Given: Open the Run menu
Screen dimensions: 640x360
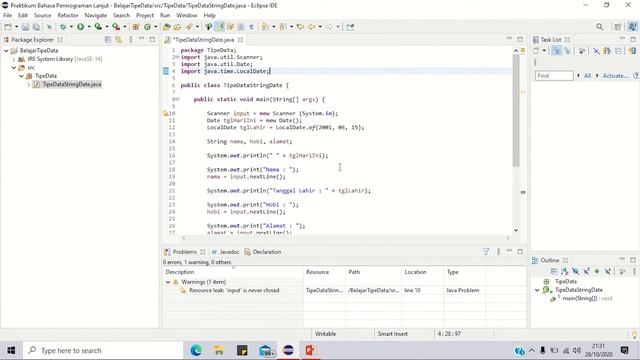Looking at the screenshot, I should click(x=165, y=16).
